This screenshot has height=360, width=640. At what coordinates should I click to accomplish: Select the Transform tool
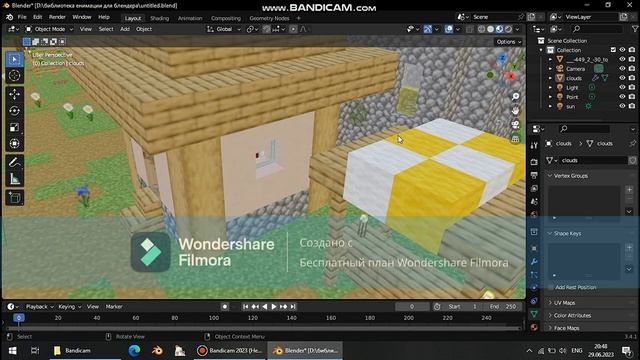click(15, 144)
